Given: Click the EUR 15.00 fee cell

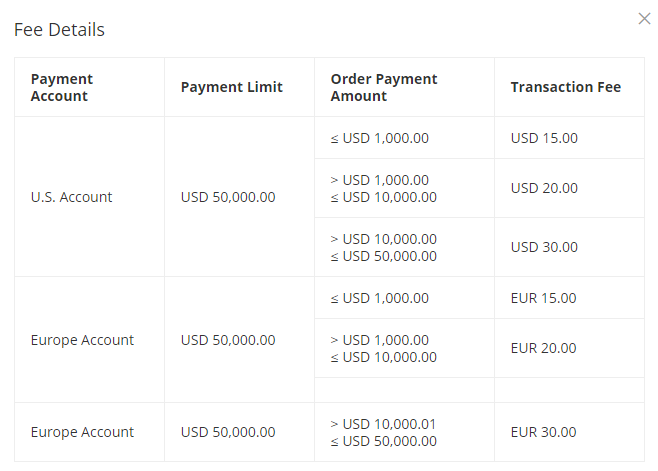Looking at the screenshot, I should pyautogui.click(x=569, y=298).
